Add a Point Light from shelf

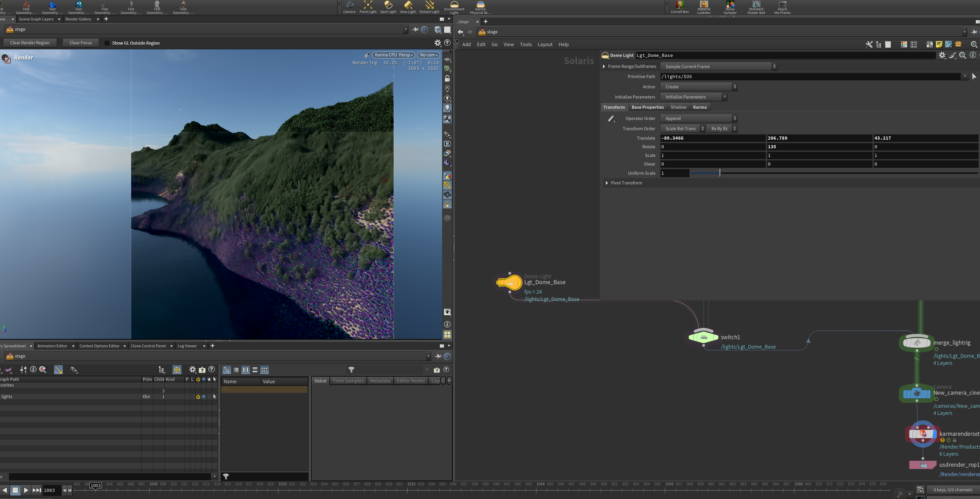[x=368, y=7]
